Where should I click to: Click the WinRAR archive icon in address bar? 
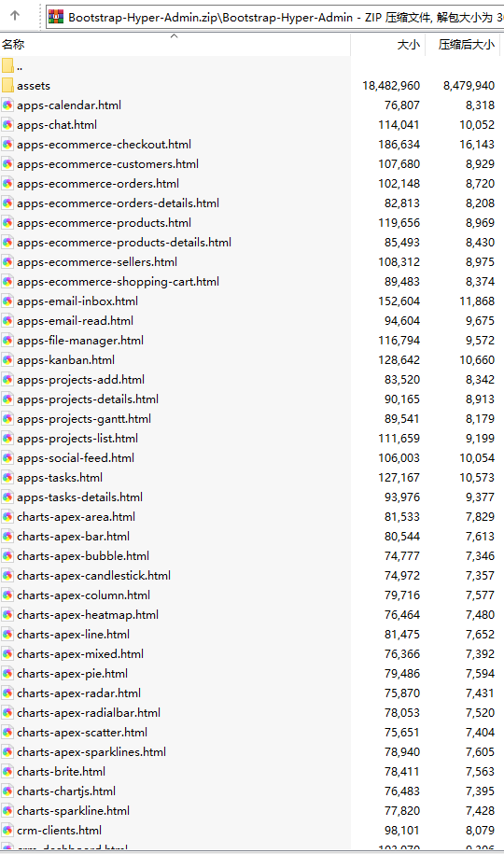coord(56,17)
